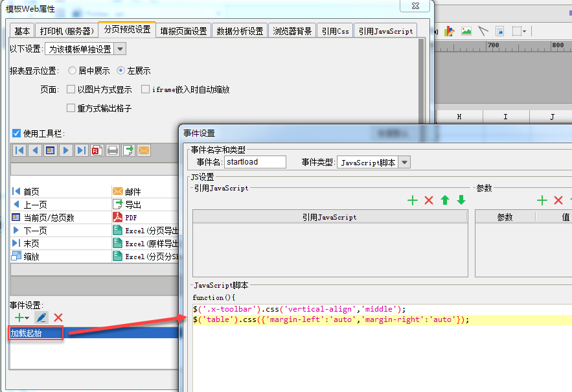Open 以下设置 dropdown 为该模板单独设置

tap(86, 49)
